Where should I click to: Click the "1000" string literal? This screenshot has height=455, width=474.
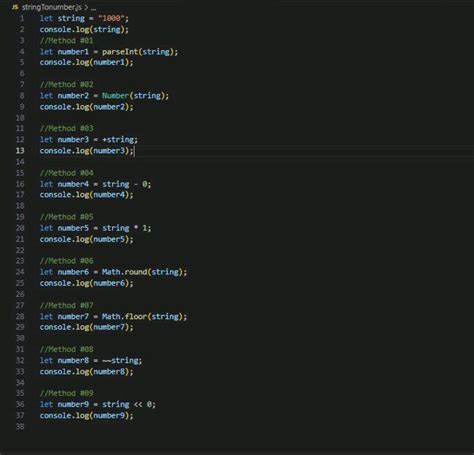(111, 18)
